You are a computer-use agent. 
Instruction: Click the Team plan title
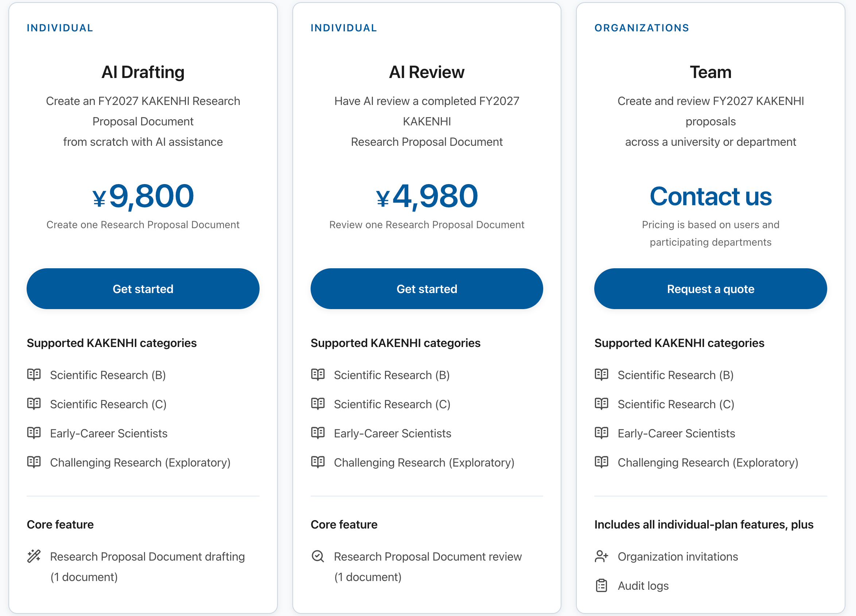pyautogui.click(x=711, y=72)
